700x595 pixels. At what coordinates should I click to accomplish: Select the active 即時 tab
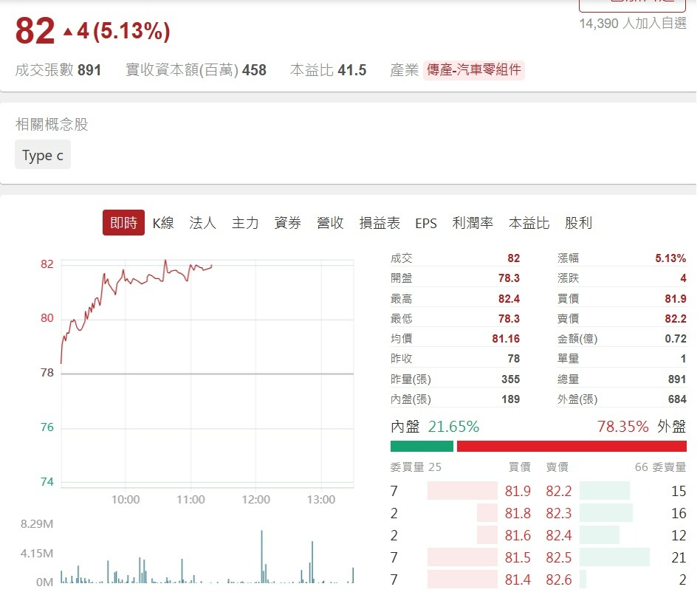[x=123, y=223]
